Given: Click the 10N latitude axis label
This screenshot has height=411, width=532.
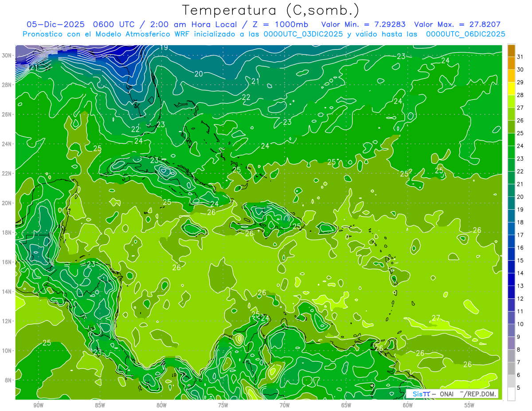Looking at the screenshot, I should pyautogui.click(x=8, y=350).
